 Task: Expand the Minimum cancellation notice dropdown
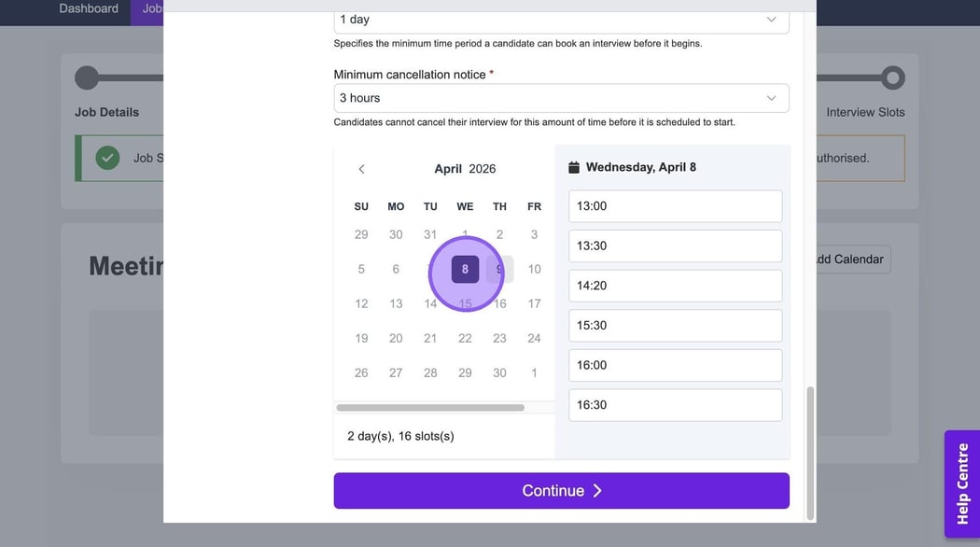561,98
